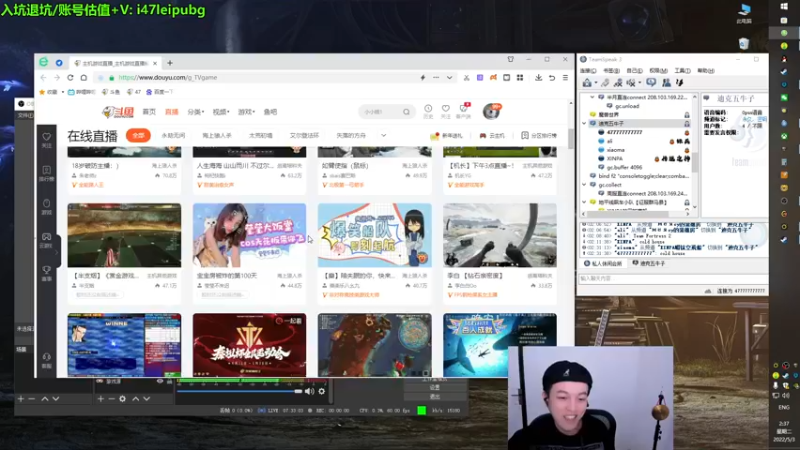Toggle OBS source visibility eye
Image resolution: width=800 pixels, height=450 pixels.
pyautogui.click(x=160, y=381)
